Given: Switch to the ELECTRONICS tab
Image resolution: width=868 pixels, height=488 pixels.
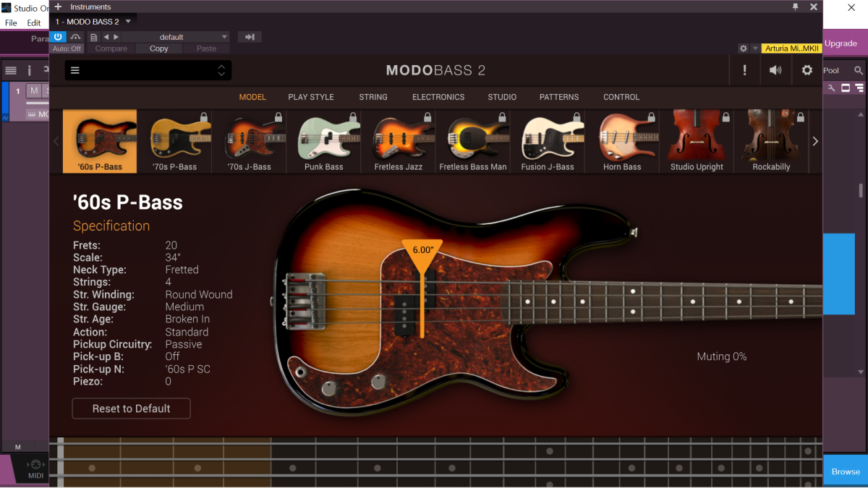Looking at the screenshot, I should [x=438, y=97].
